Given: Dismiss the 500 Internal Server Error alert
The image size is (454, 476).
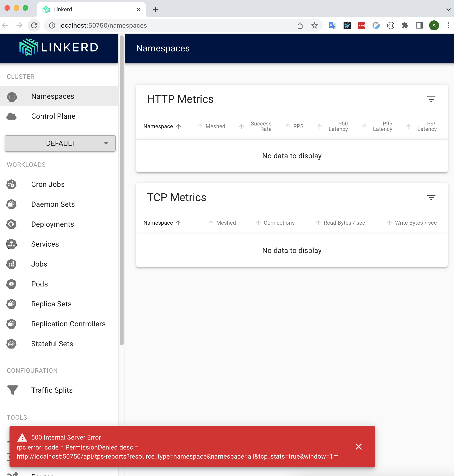Looking at the screenshot, I should 359,447.
